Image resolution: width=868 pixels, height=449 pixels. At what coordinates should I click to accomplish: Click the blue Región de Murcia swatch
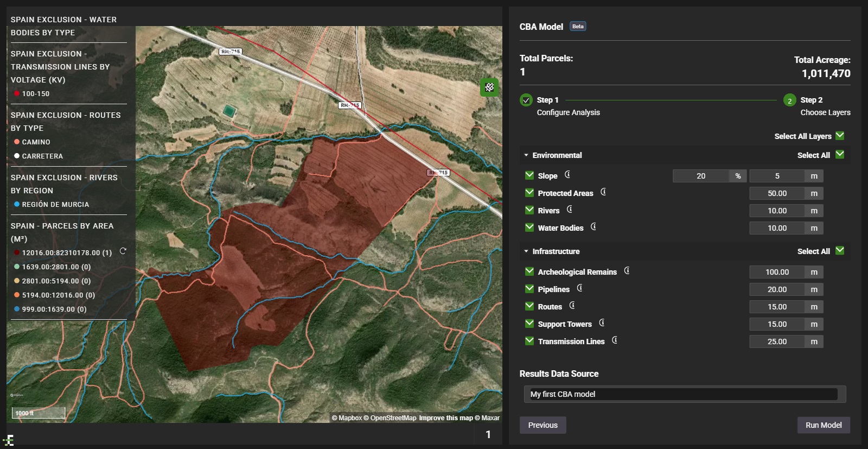click(x=17, y=204)
